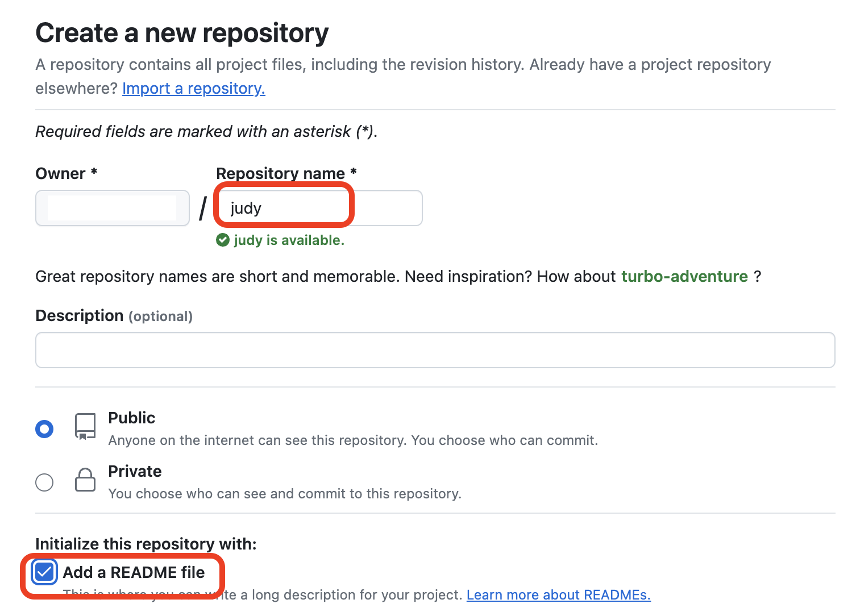856x616 pixels.
Task: Click the Owner field label
Action: pyautogui.click(x=60, y=173)
